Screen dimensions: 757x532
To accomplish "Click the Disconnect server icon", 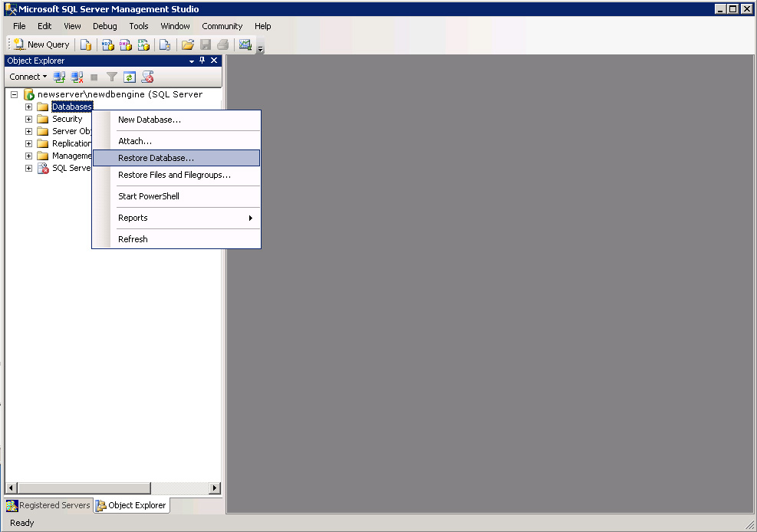I will [x=77, y=77].
